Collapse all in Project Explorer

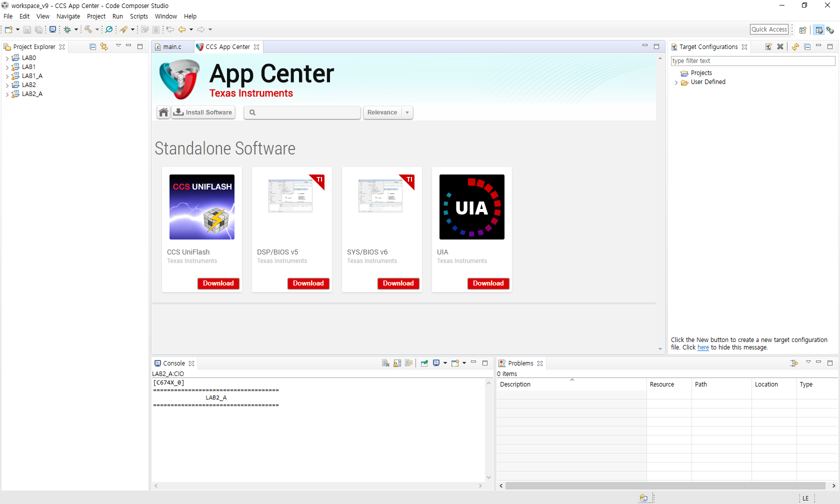pos(92,46)
